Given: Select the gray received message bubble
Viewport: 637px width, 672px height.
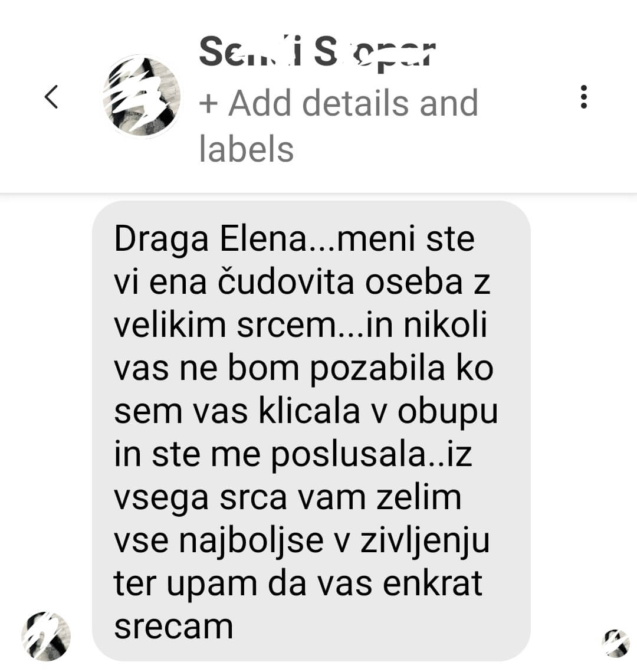Looking at the screenshot, I should (311, 431).
